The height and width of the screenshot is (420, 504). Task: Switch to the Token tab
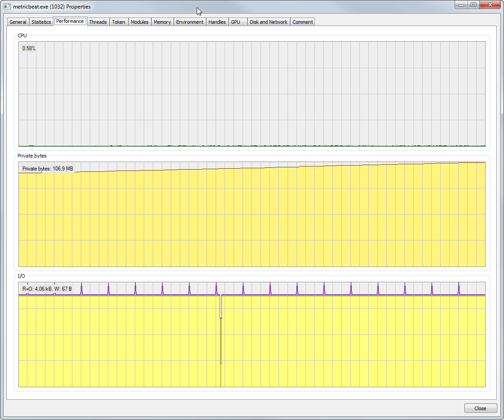(x=119, y=22)
